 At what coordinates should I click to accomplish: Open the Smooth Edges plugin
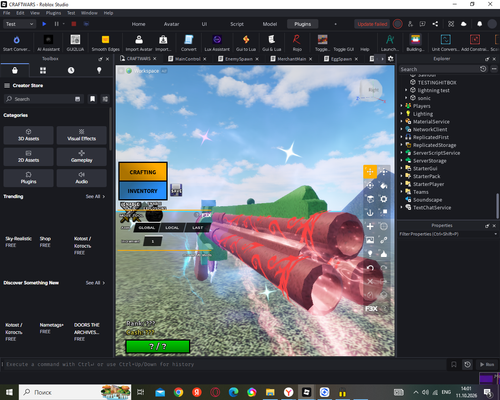pyautogui.click(x=105, y=43)
